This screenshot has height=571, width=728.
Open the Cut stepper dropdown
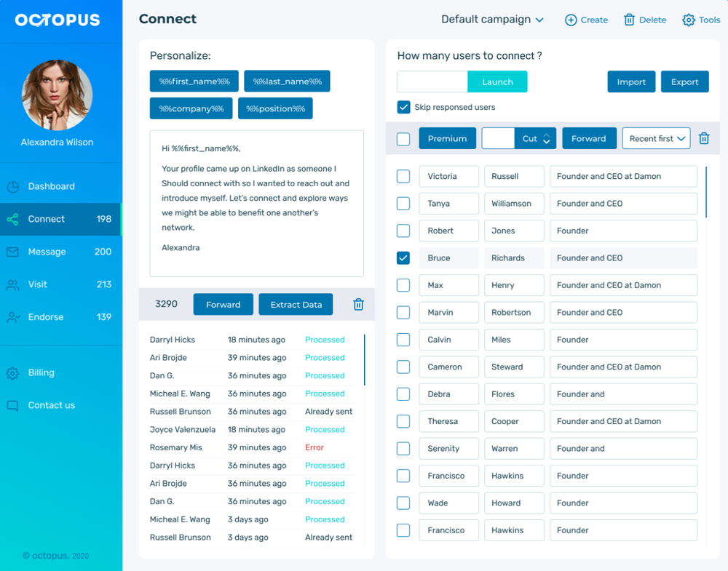pos(534,138)
